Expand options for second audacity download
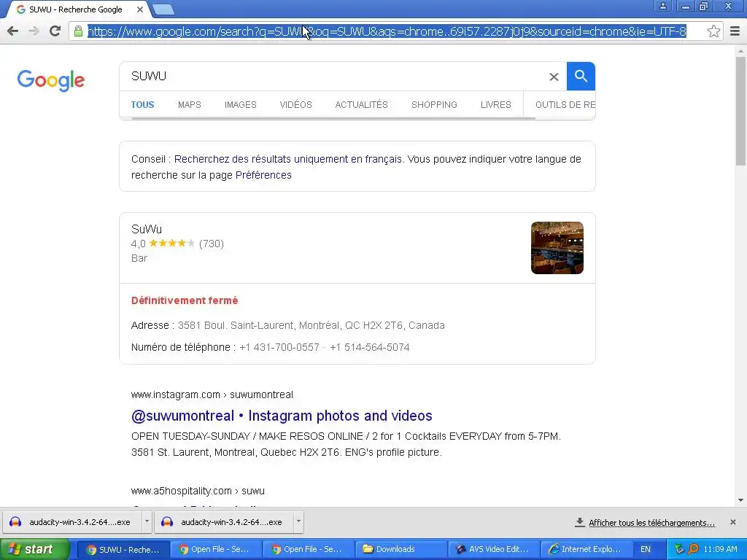The height and width of the screenshot is (560, 747). [298, 522]
